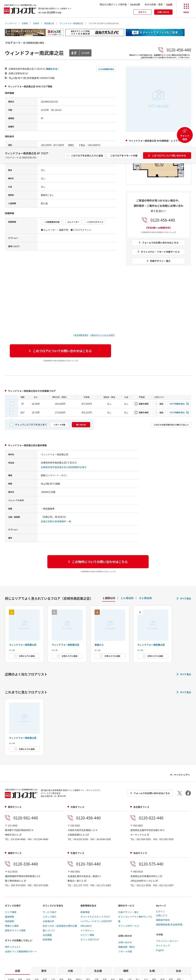Click このフロアについて問い合わせる red button
196x980 pixels.
(x=167, y=156)
